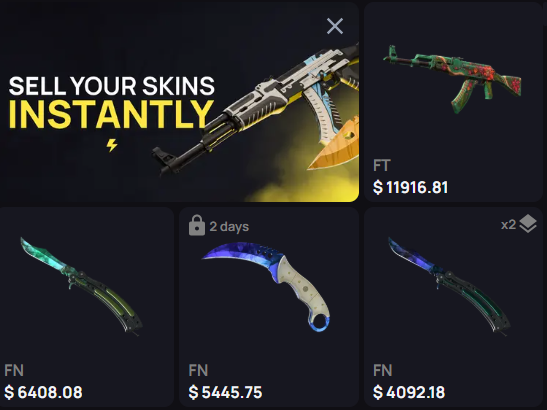Close the Sell Your Skins banner
Screen dimensions: 547x410
[x=335, y=26]
